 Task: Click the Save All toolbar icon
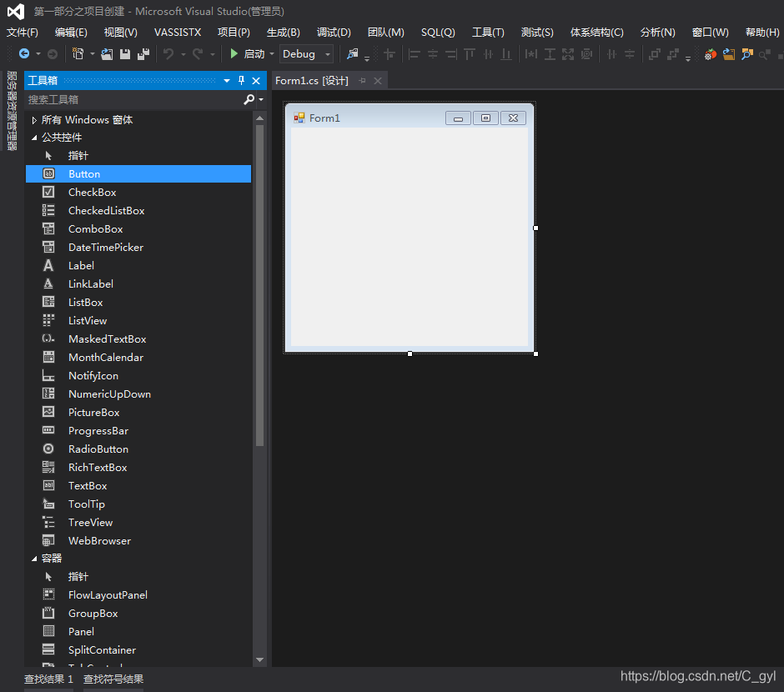(x=143, y=54)
